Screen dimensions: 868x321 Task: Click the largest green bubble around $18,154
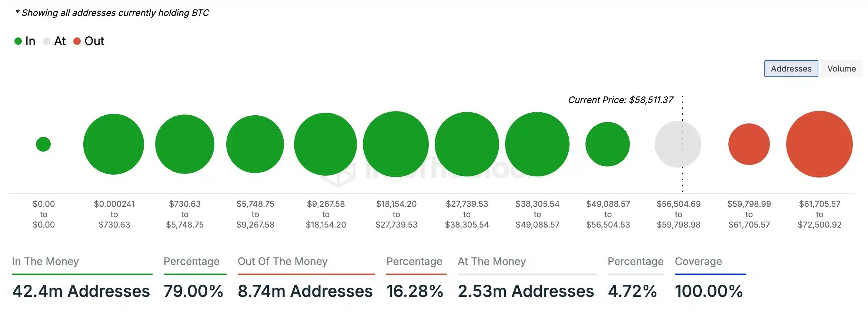pyautogui.click(x=396, y=144)
